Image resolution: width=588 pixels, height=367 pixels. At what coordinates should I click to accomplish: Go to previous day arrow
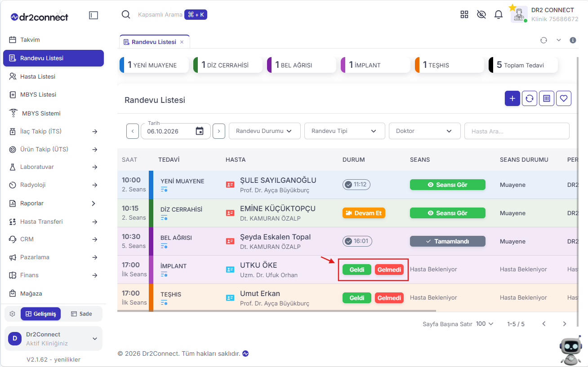point(133,131)
